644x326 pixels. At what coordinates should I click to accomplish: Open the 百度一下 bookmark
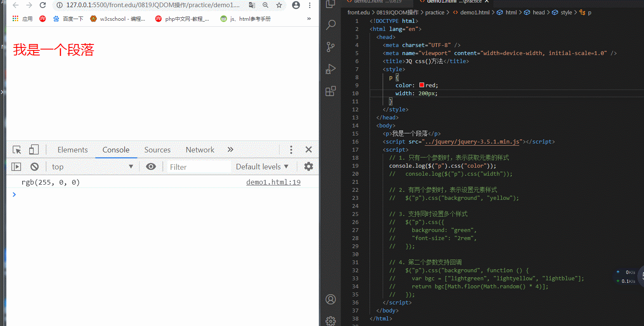click(68, 19)
